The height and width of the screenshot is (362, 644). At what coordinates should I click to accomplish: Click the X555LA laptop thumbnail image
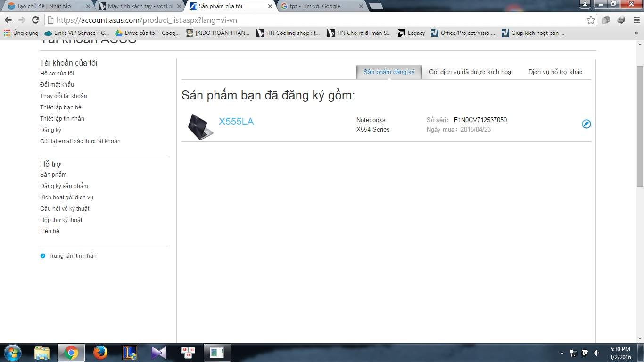(200, 126)
